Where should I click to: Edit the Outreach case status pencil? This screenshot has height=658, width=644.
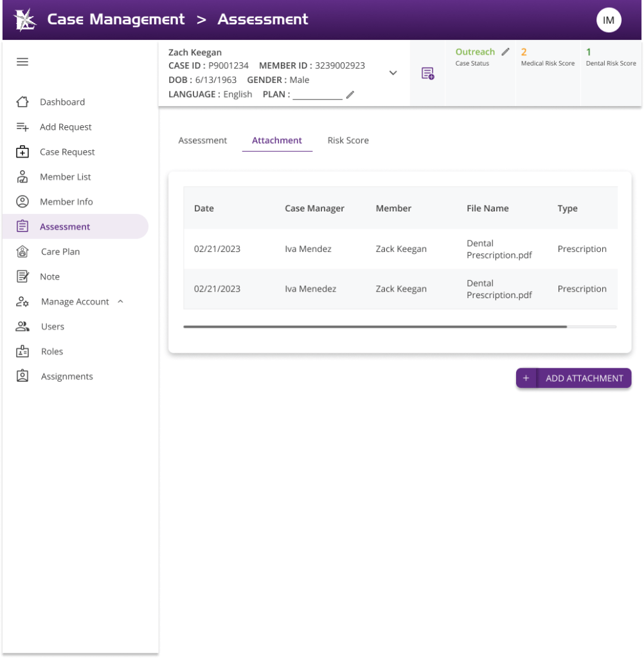(506, 52)
